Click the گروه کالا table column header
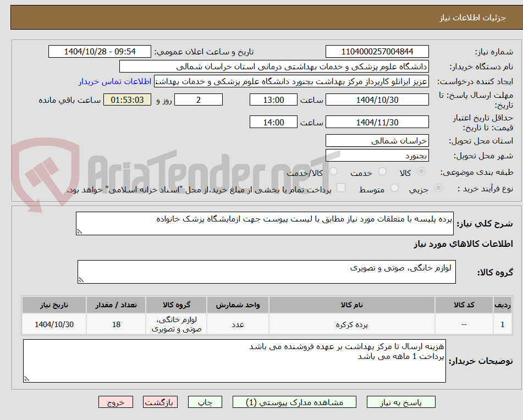 point(176,305)
